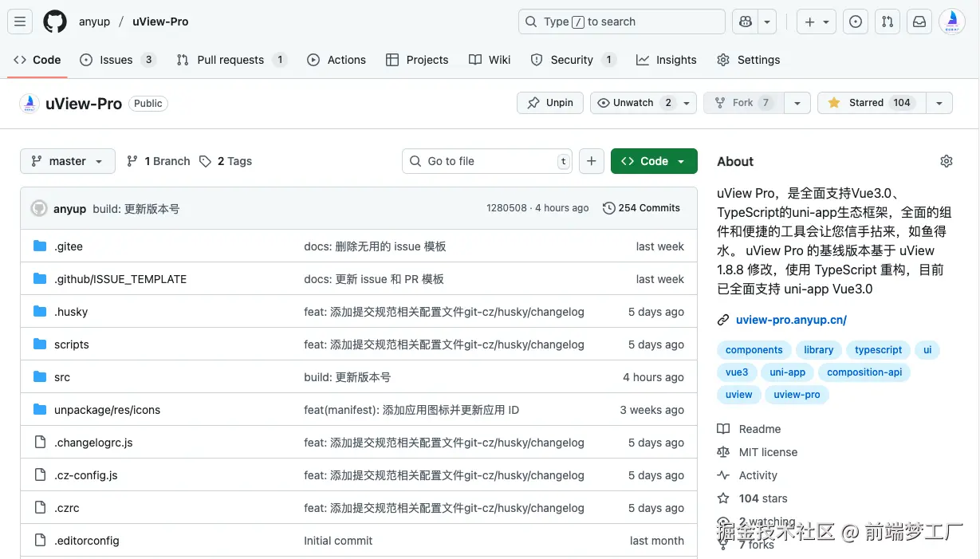The image size is (980, 559).
Task: Open the scripts folder
Action: click(72, 344)
